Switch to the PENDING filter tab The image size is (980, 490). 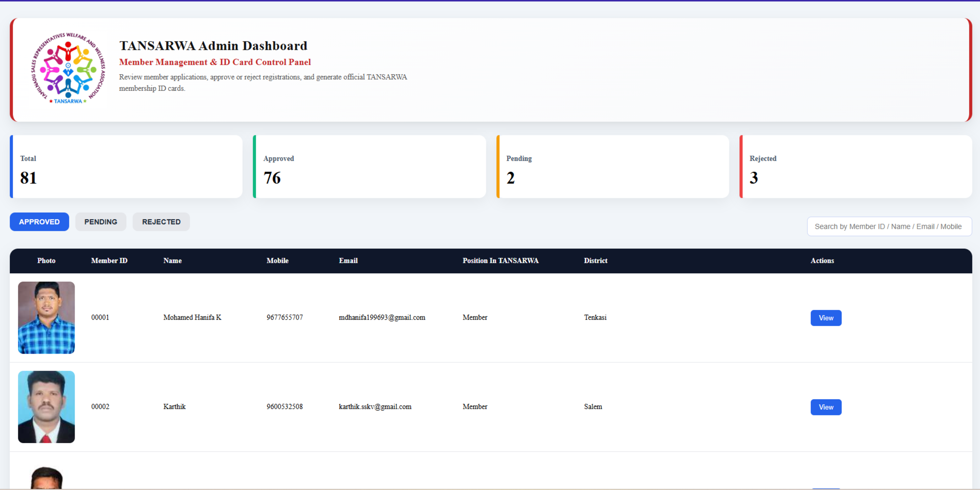point(101,222)
